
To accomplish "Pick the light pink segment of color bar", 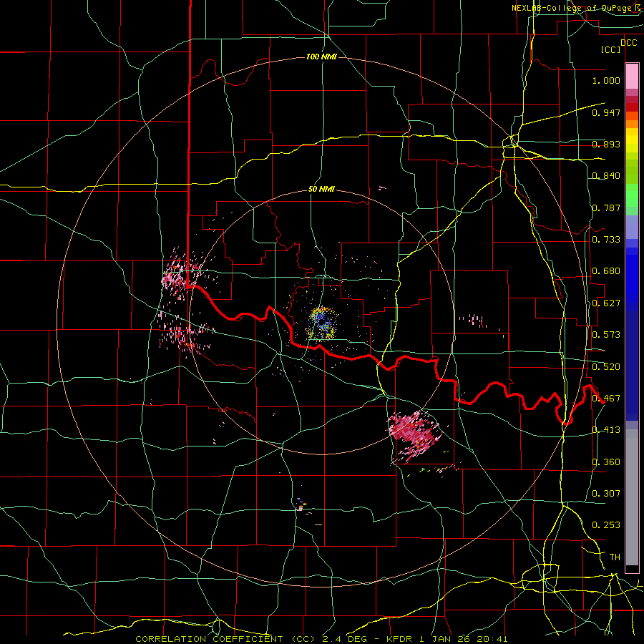I will [632, 77].
